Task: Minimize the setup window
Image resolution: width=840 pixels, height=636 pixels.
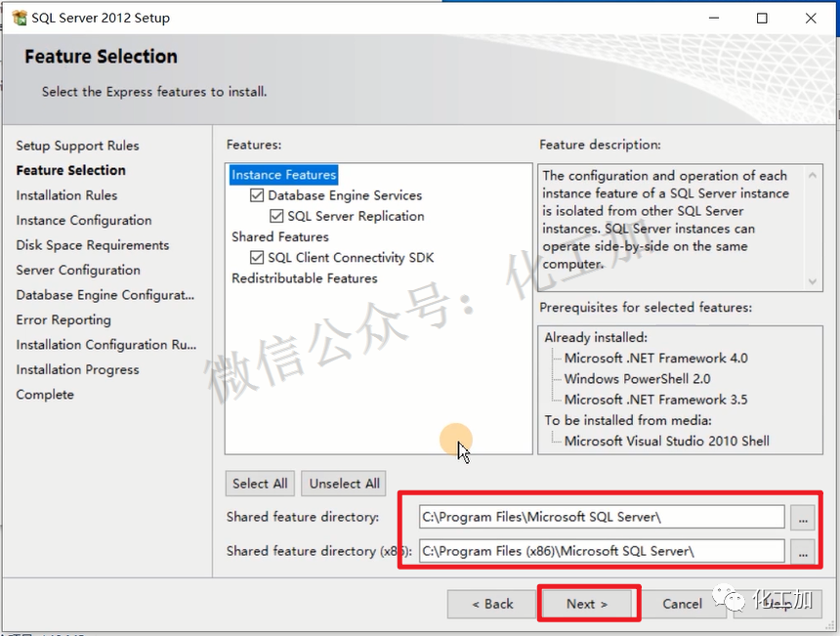Action: [x=714, y=18]
